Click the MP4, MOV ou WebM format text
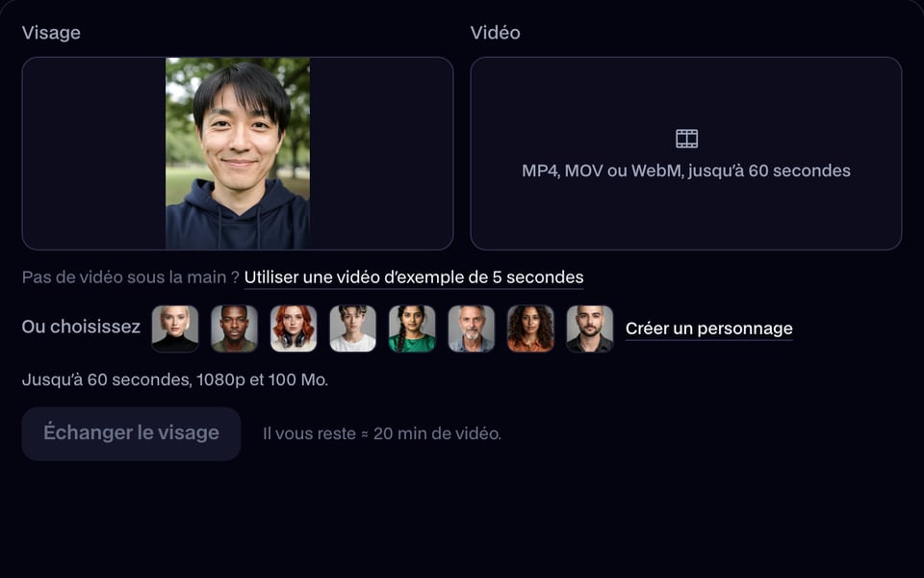Viewport: 924px width, 578px height. pyautogui.click(x=686, y=171)
